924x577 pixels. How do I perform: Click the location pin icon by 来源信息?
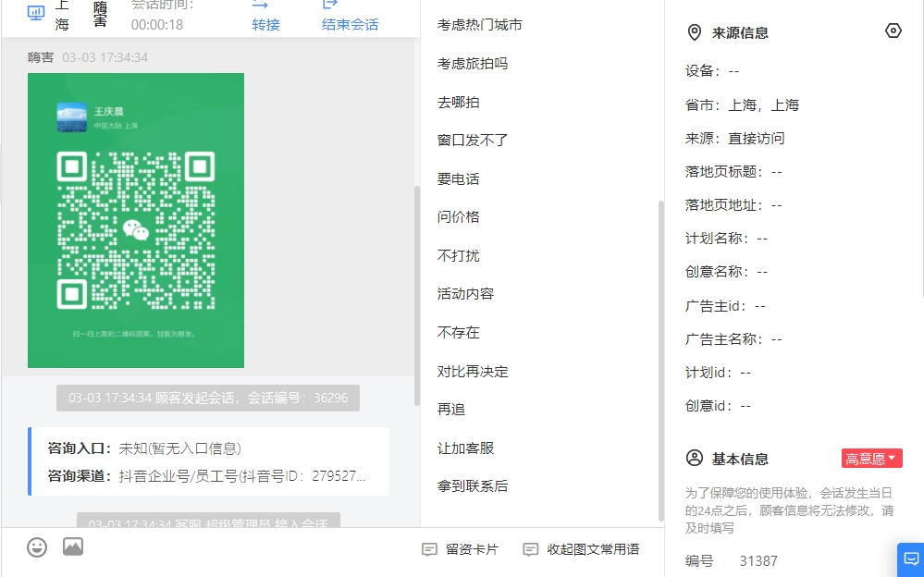(695, 32)
